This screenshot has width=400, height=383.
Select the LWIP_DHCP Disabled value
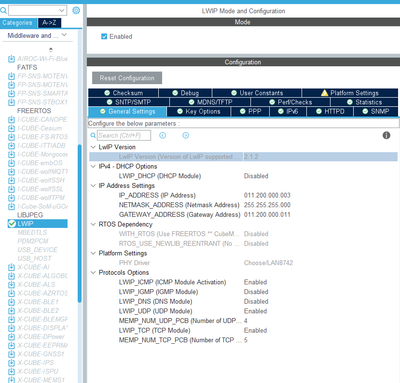tap(256, 176)
